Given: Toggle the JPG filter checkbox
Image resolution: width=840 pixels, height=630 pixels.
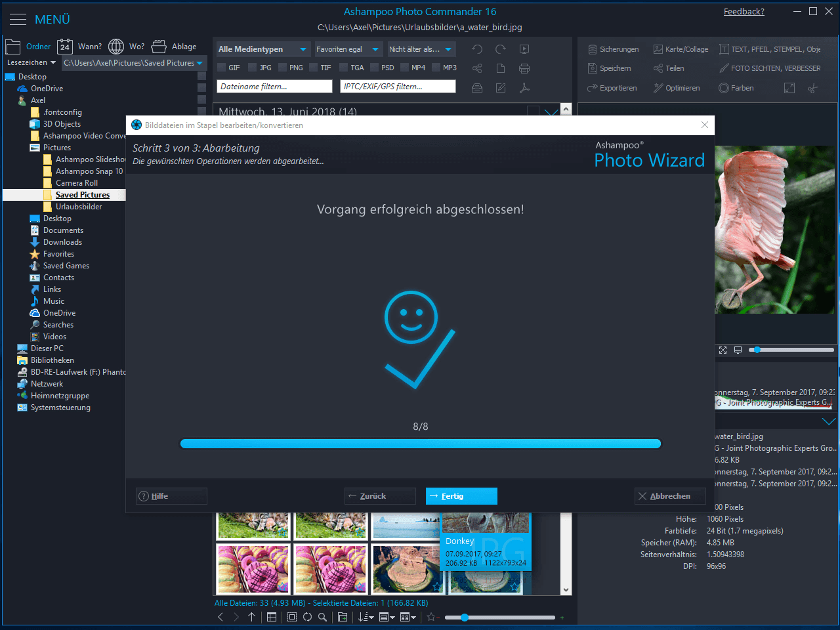Looking at the screenshot, I should [253, 68].
